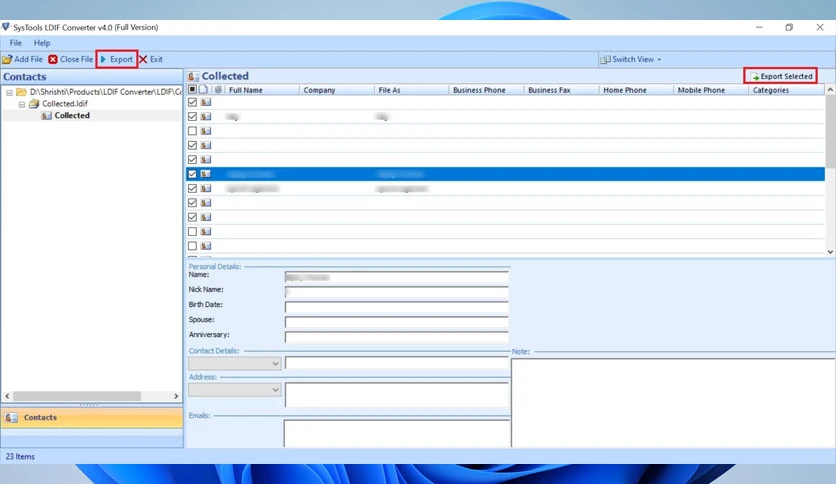Select the Collected.ldif file in tree
Viewport: 836px width, 484px height.
tap(65, 103)
